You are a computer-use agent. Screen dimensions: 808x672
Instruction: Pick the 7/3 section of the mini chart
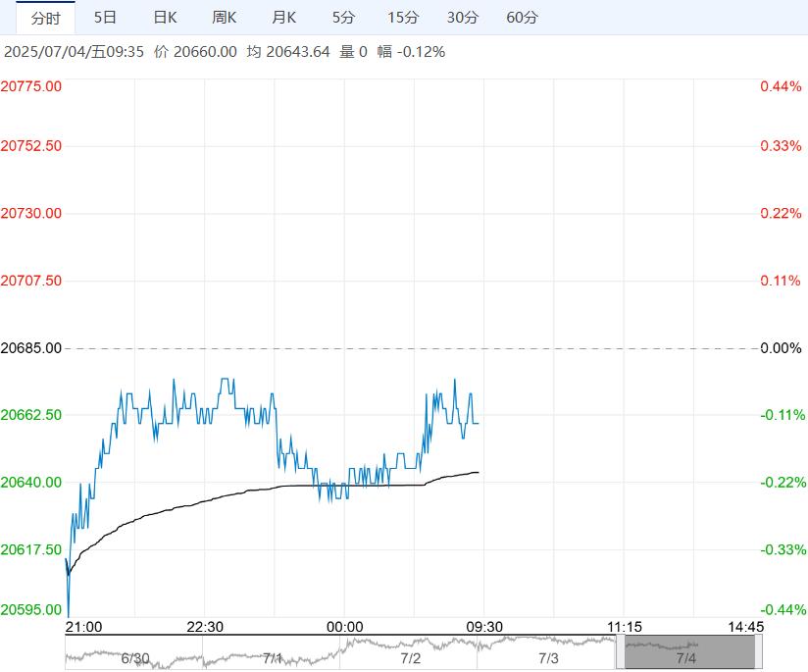point(549,657)
